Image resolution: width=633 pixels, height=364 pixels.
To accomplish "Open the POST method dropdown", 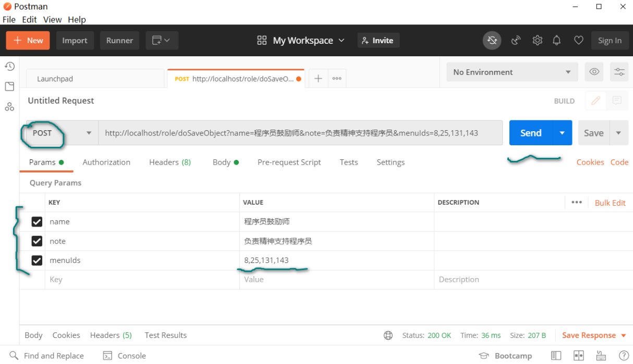I will [x=62, y=133].
